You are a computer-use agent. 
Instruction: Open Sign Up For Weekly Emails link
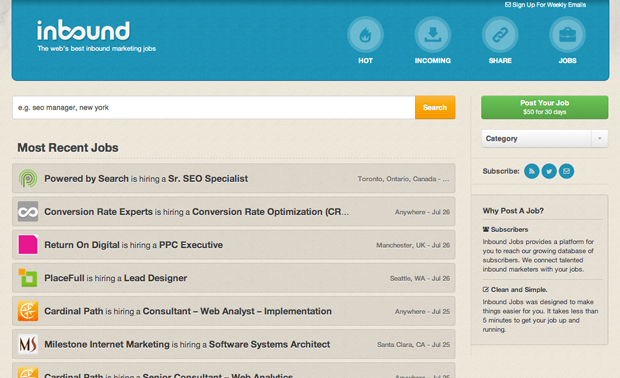tap(545, 5)
